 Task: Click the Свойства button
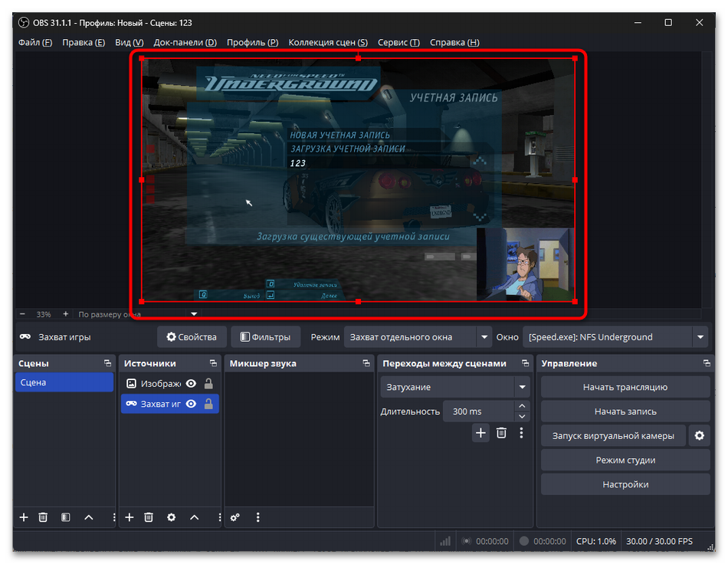[x=192, y=337]
